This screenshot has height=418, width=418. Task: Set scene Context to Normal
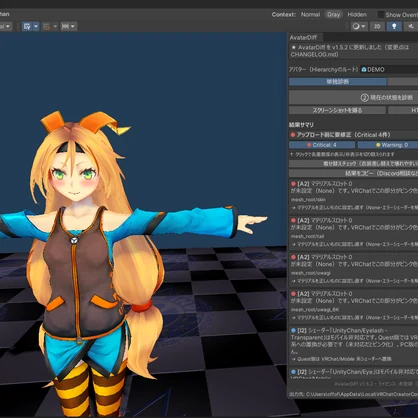point(310,15)
